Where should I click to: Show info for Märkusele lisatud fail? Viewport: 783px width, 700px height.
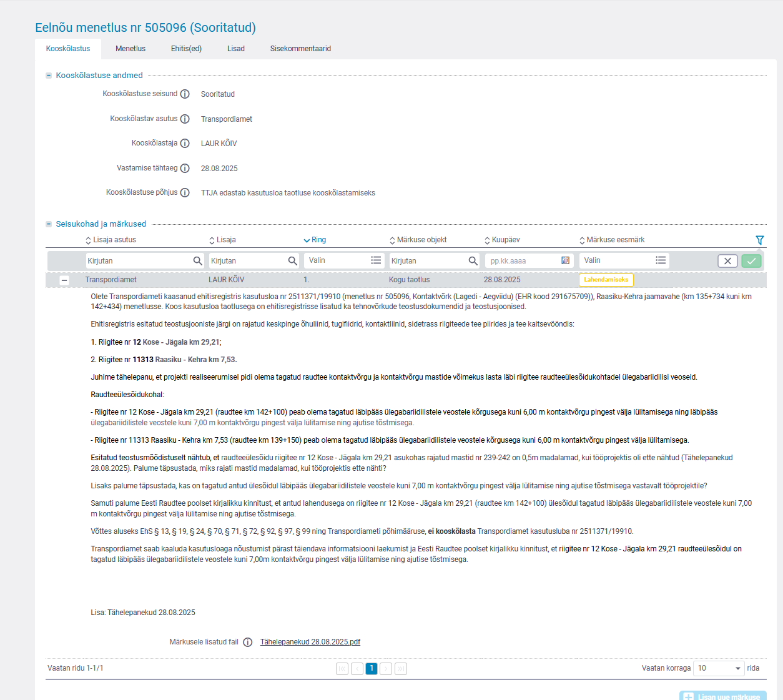coord(248,643)
